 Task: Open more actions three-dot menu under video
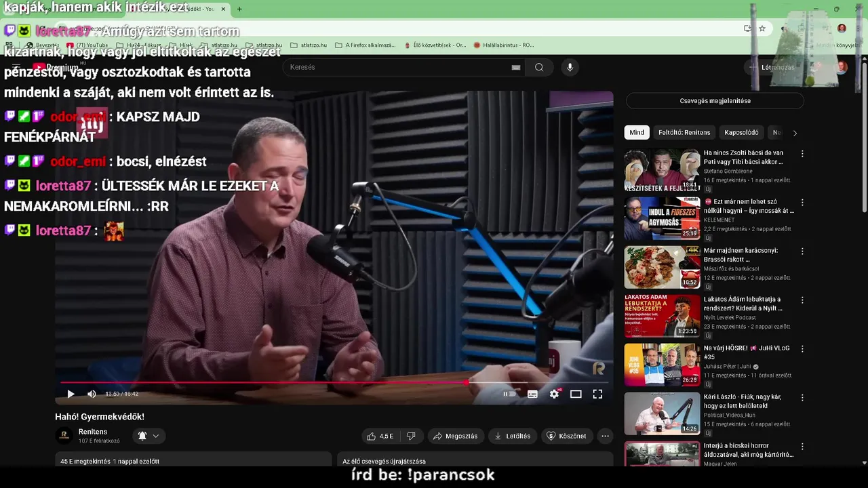click(x=606, y=436)
